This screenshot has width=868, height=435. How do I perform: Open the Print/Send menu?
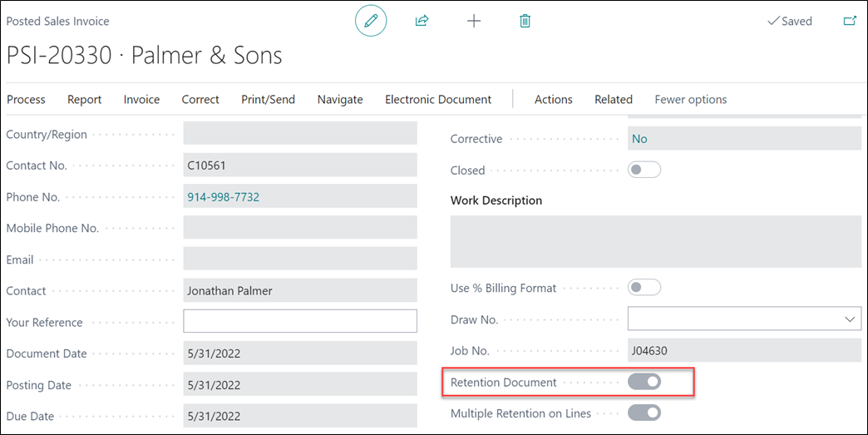268,99
